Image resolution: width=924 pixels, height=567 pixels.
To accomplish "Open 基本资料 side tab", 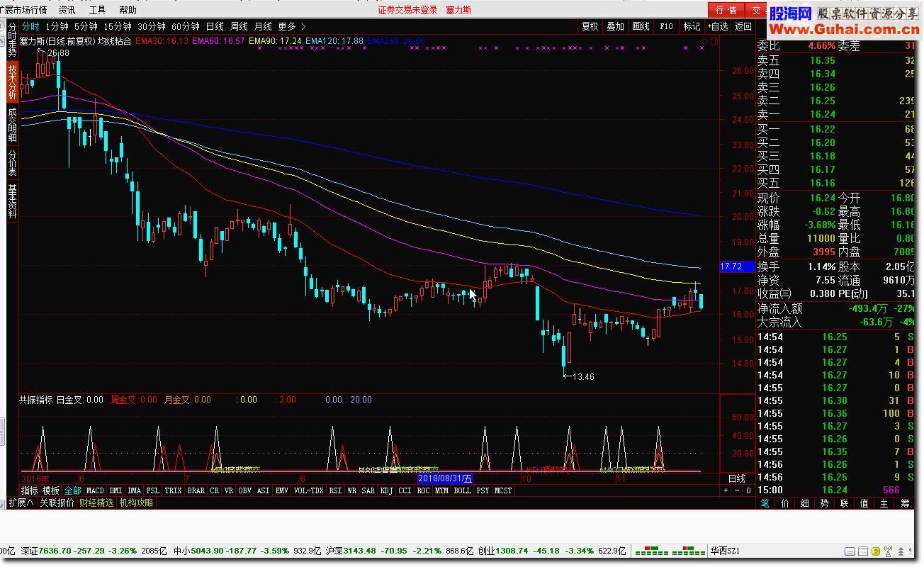I will click(12, 201).
